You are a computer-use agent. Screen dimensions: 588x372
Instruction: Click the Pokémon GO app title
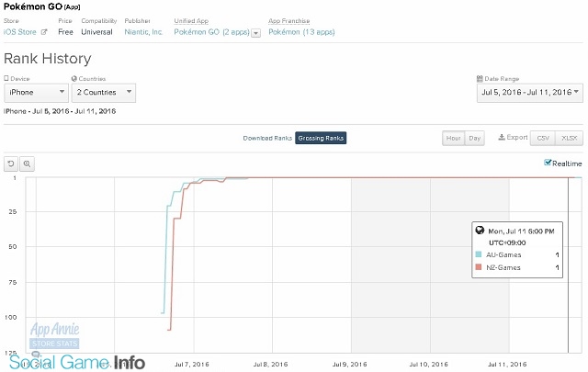33,6
